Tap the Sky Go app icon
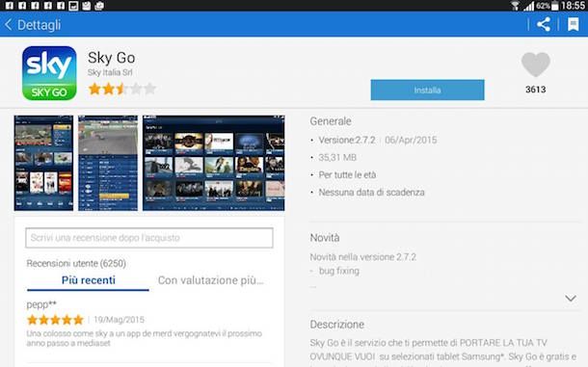This screenshot has height=367, width=588. pos(49,73)
